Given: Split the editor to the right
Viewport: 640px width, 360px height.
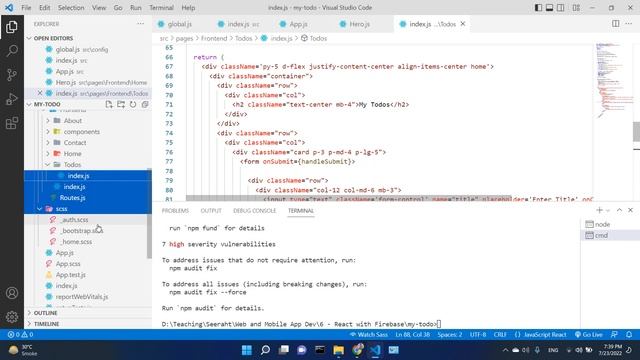Looking at the screenshot, I should click(x=616, y=24).
